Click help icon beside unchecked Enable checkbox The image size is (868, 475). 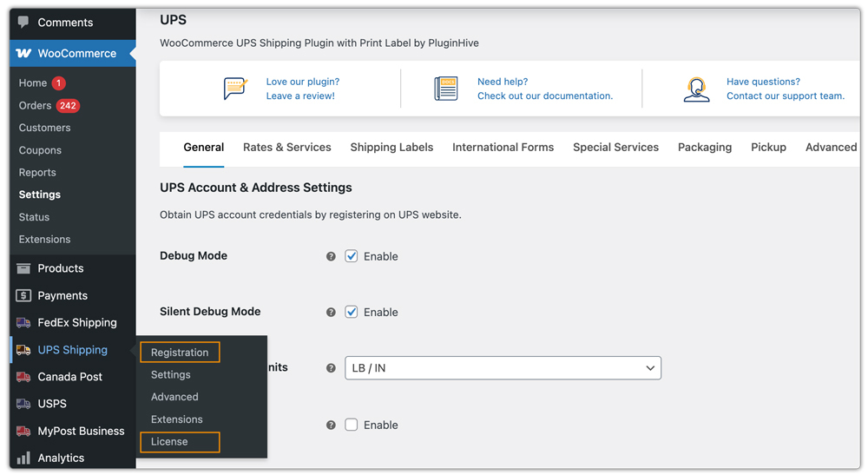tap(331, 426)
